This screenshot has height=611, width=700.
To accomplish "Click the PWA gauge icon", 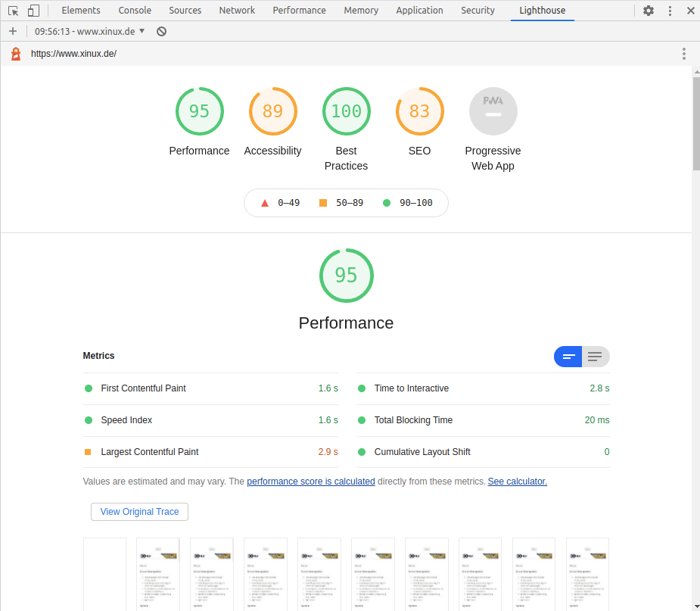I will coord(493,111).
